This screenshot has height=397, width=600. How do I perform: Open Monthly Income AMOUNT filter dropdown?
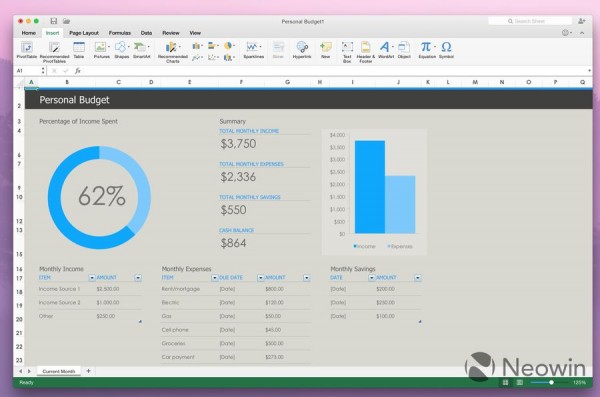138,278
